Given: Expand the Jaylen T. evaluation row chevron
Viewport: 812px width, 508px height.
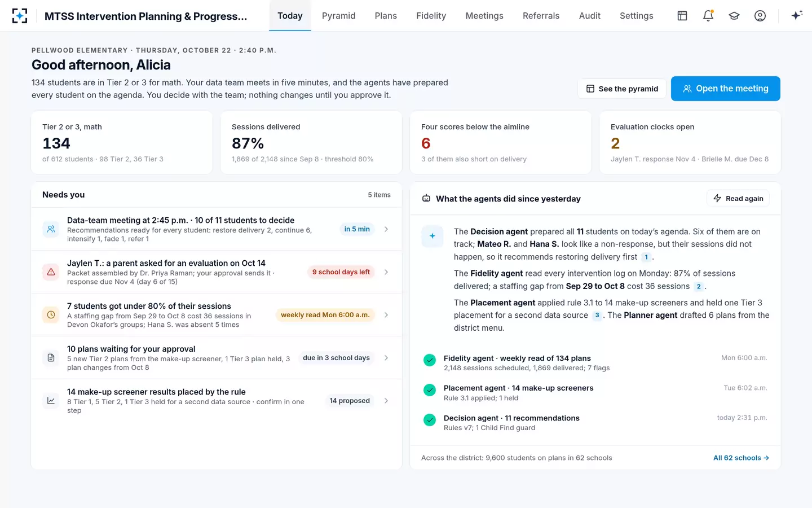Looking at the screenshot, I should click(386, 272).
